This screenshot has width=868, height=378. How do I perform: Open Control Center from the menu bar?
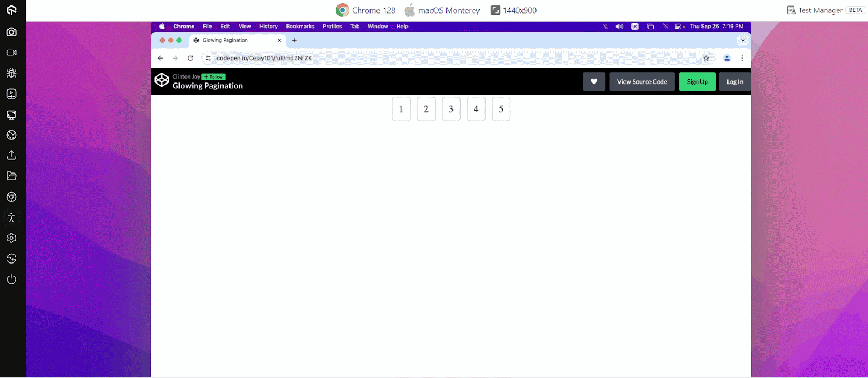[678, 26]
